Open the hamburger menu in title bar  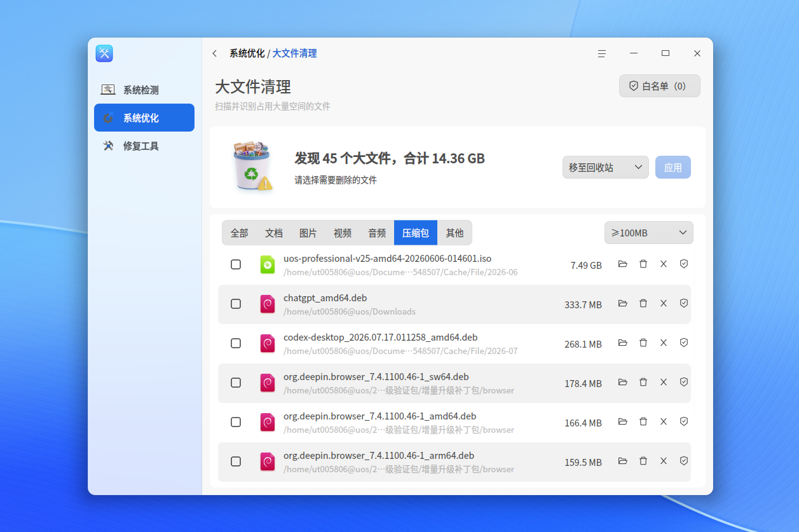pos(602,53)
